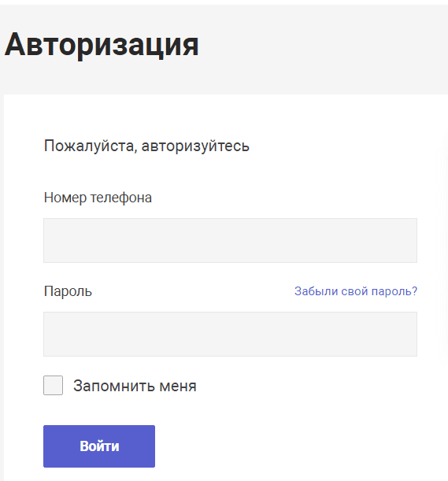Click the Запомнить меня label text
This screenshot has width=448, height=481.
click(135, 386)
